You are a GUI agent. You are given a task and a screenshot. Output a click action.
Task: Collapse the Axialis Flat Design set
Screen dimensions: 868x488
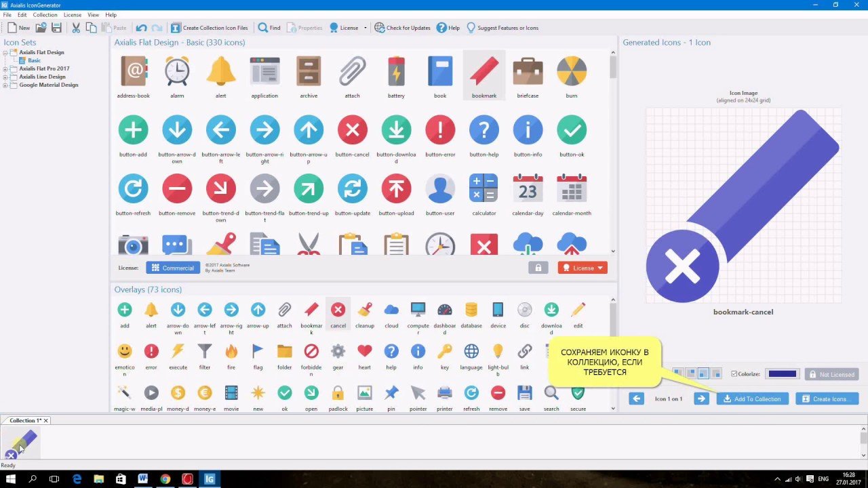coord(5,52)
